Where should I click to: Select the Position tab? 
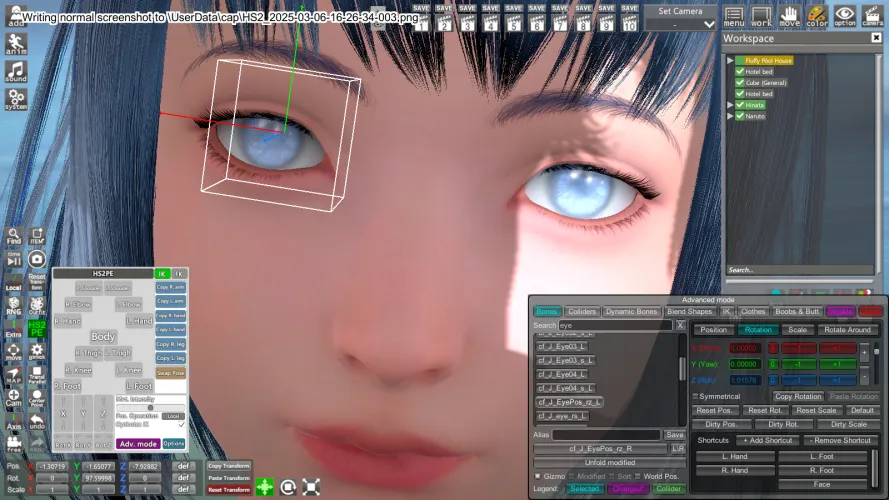coord(714,330)
